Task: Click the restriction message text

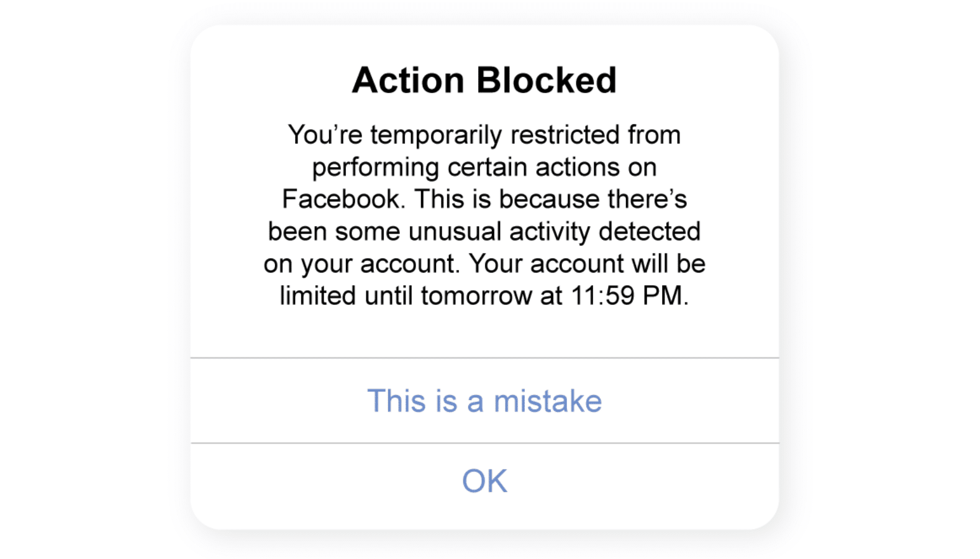Action: click(484, 214)
